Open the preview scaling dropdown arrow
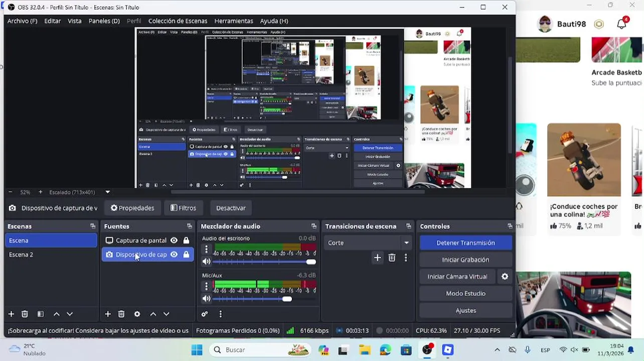 107,192
